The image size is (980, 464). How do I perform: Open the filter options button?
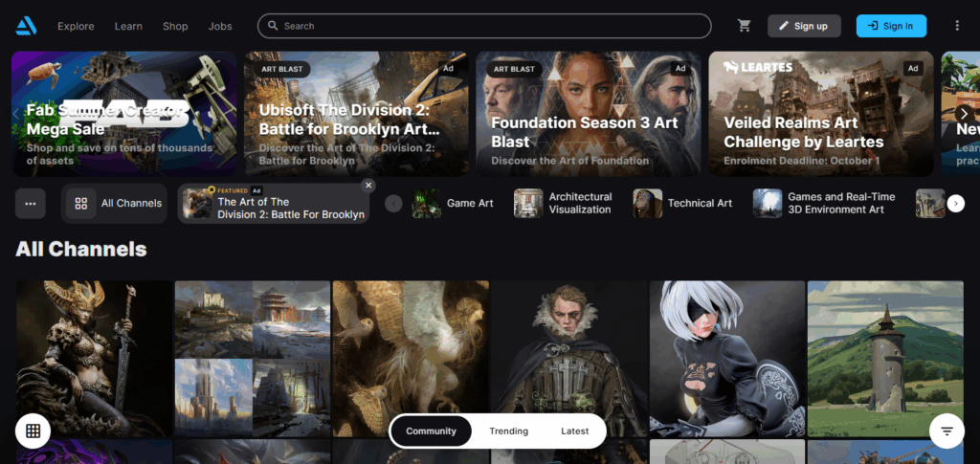click(947, 431)
